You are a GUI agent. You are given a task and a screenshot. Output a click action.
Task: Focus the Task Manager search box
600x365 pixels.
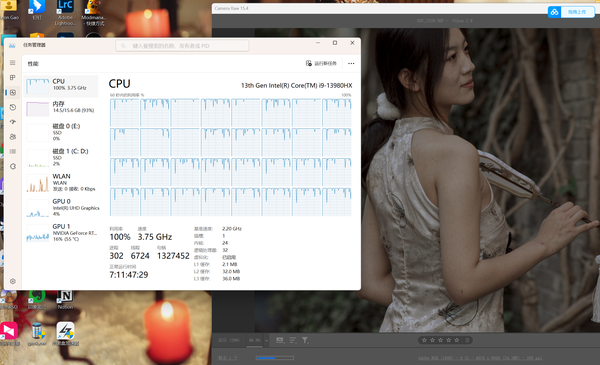click(182, 46)
